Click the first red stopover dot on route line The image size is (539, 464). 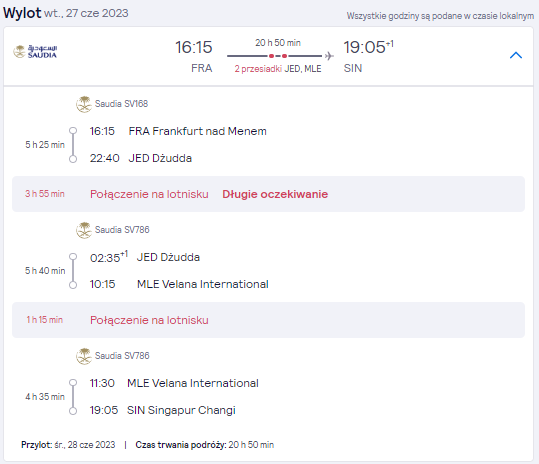coord(271,56)
